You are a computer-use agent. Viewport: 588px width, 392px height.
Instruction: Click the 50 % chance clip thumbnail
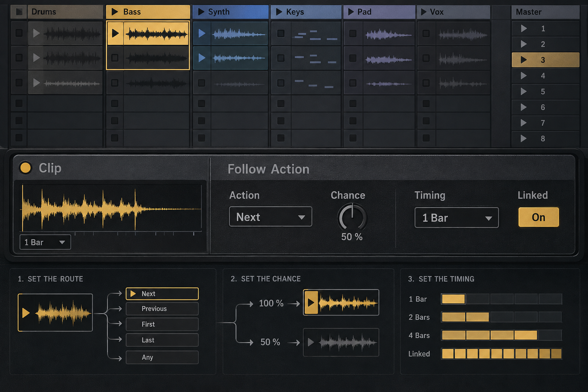[341, 342]
